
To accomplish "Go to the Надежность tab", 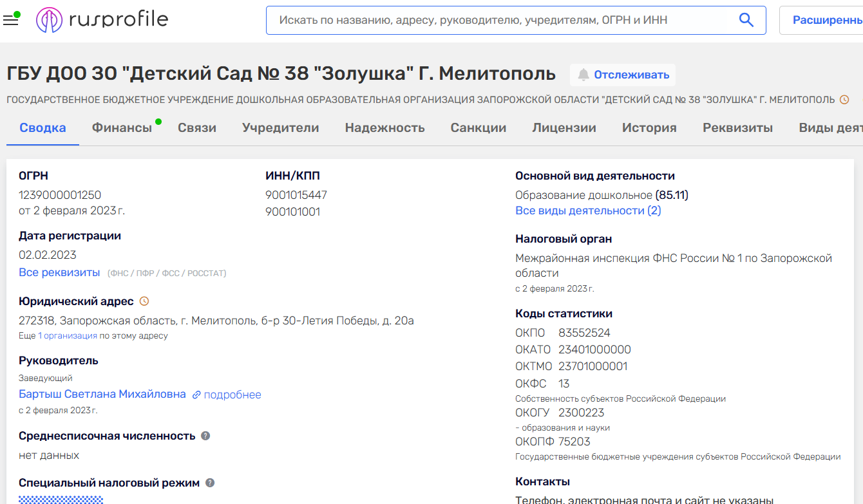I will (x=384, y=127).
